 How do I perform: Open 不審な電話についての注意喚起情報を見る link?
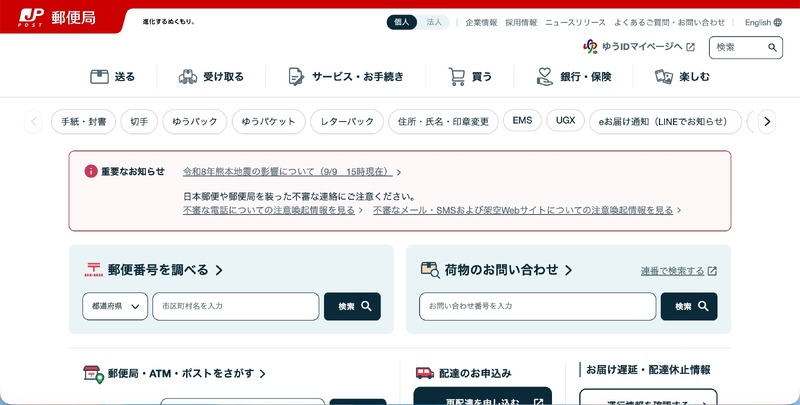click(x=269, y=210)
